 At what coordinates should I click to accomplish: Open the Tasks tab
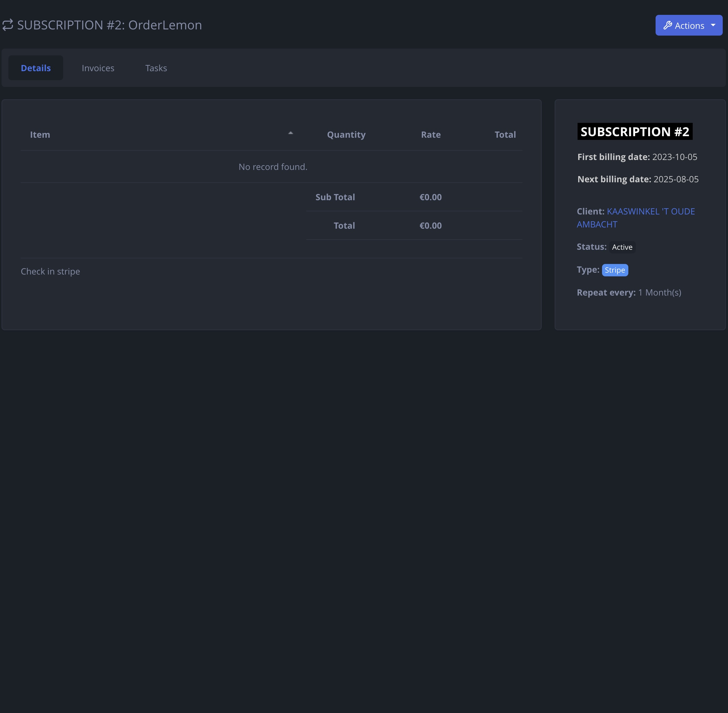coord(156,68)
